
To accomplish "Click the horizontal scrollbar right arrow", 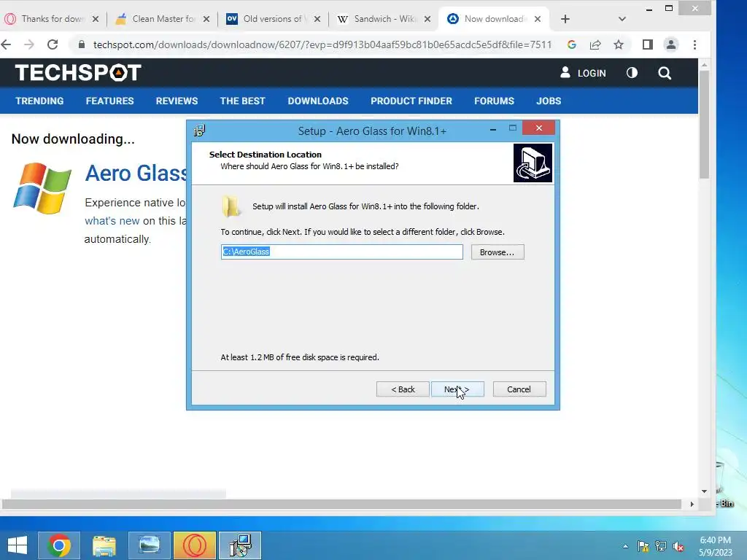I will (x=692, y=504).
